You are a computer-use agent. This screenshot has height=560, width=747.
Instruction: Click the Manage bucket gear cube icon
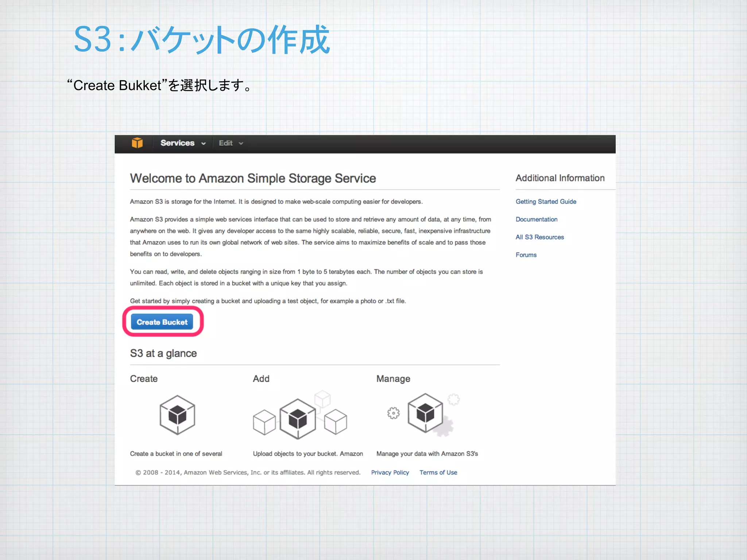tap(426, 413)
